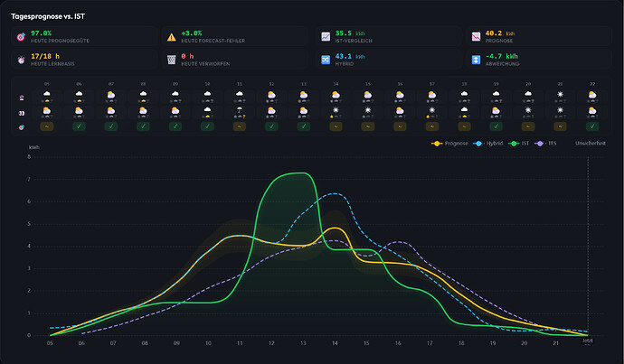The height and width of the screenshot is (364, 624).
Task: Click the 0 h Verworfen value
Action: [187, 56]
